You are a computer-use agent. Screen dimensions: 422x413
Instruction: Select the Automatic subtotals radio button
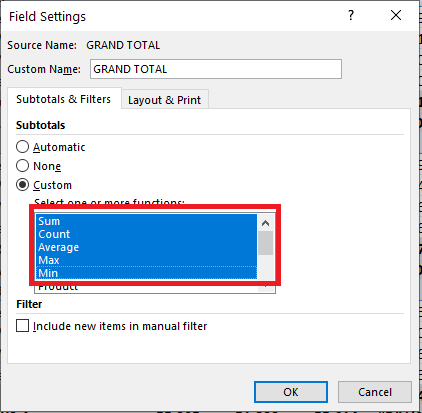pos(22,147)
